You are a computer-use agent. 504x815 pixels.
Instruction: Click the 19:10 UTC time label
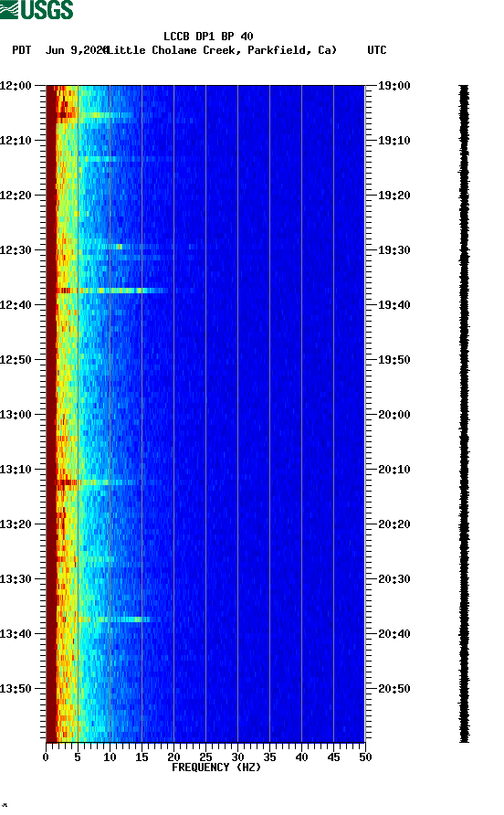pyautogui.click(x=394, y=141)
